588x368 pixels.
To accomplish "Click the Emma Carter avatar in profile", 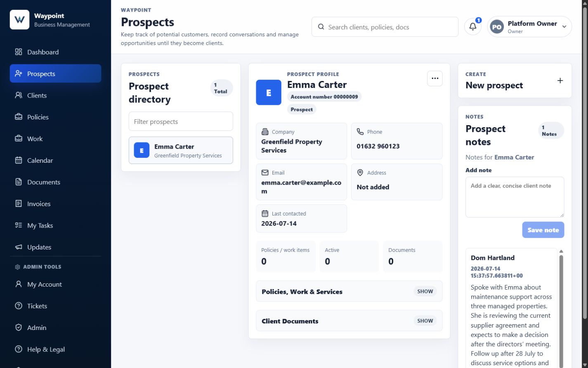I will click(269, 93).
